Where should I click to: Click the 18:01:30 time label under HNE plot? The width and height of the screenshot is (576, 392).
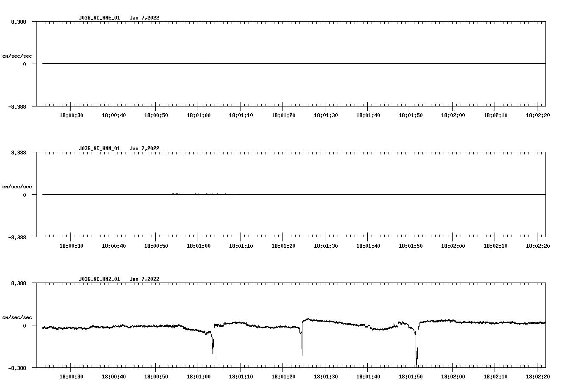pyautogui.click(x=326, y=115)
